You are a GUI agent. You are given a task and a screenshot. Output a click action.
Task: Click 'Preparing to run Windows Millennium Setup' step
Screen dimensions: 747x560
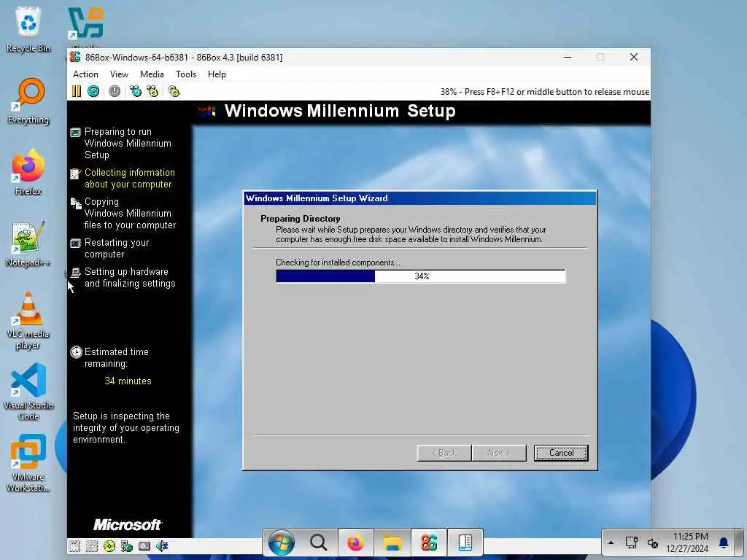pyautogui.click(x=128, y=144)
